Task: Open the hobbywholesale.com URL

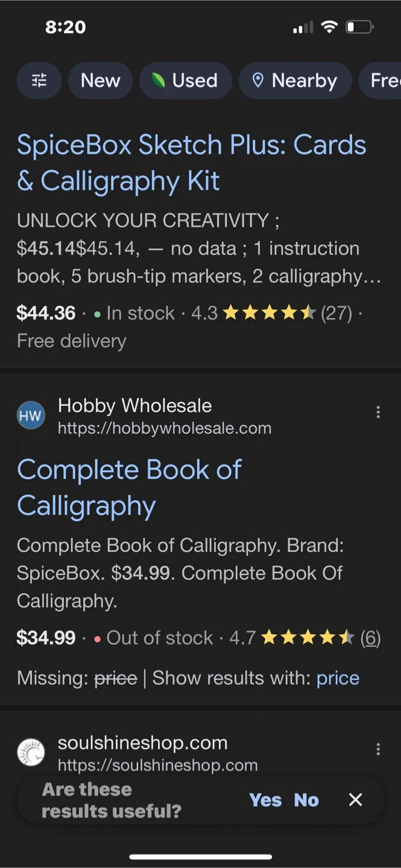Action: (x=165, y=429)
